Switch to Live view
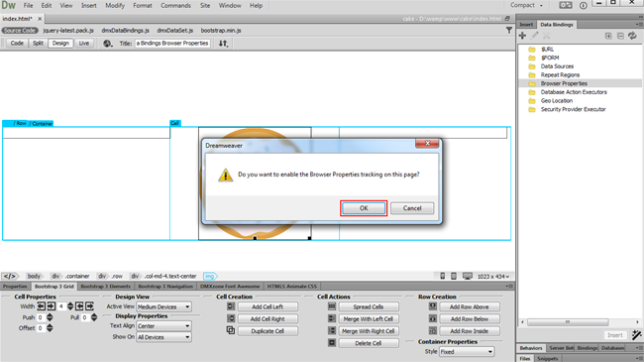 click(x=84, y=44)
